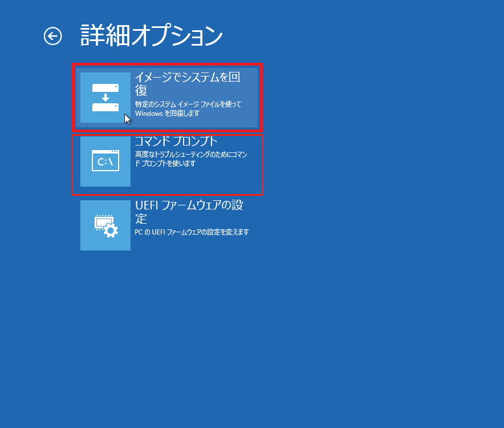This screenshot has height=428, width=504.
Task: Click description 高度なトラブルシューティングのためにコマンド
Action: click(x=191, y=159)
